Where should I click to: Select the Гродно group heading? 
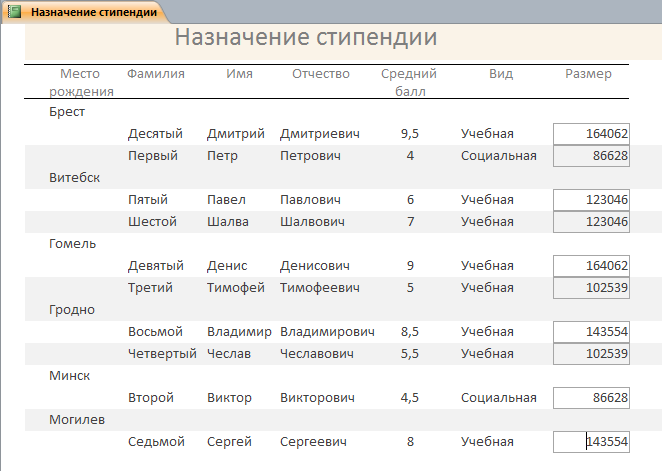click(x=72, y=310)
